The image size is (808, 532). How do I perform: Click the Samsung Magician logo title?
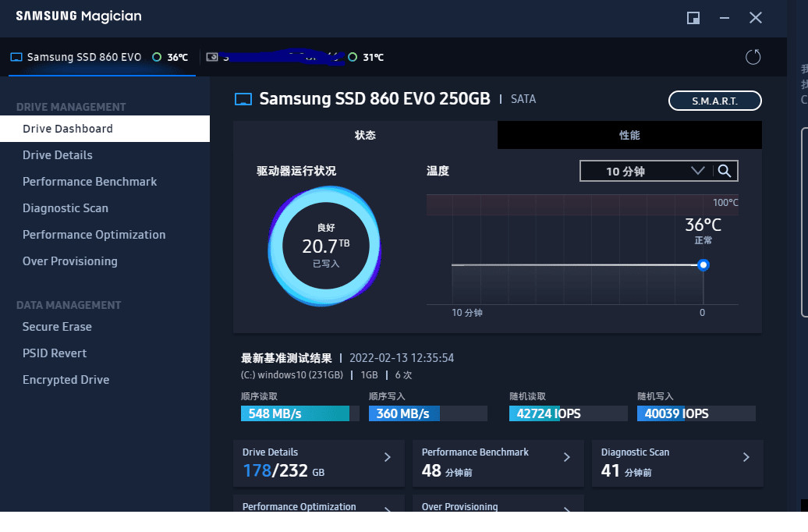(x=79, y=16)
